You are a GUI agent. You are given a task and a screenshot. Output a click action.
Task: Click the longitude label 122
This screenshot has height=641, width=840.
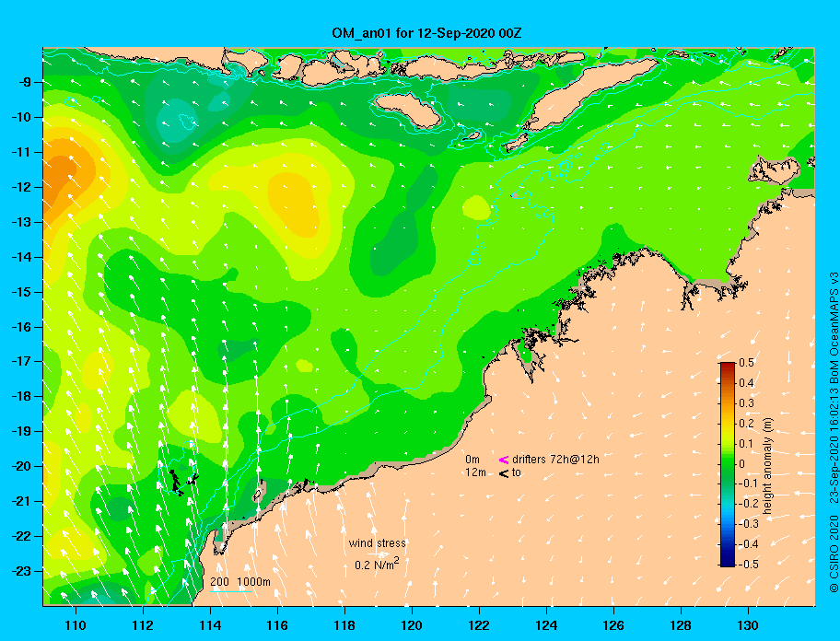pos(479,625)
